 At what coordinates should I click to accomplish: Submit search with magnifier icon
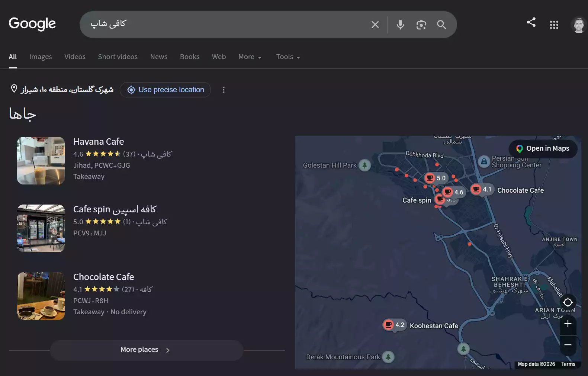(x=441, y=25)
